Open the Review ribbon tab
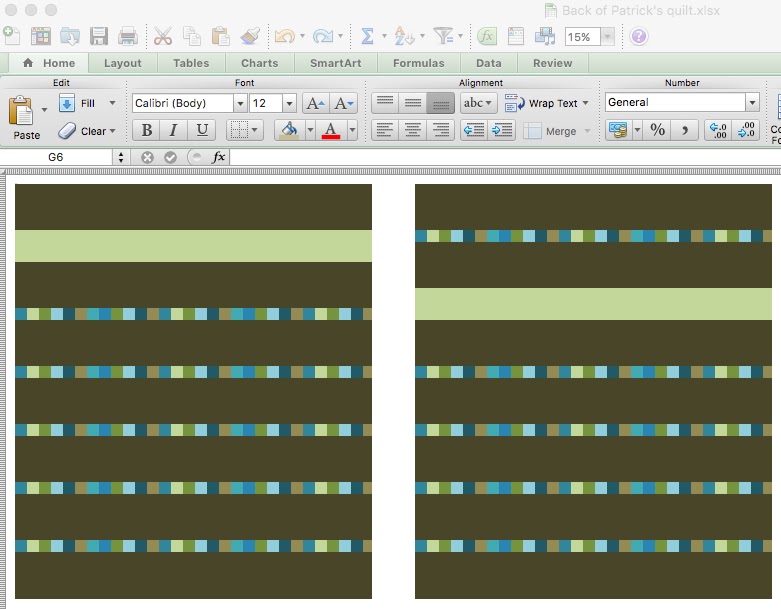This screenshot has height=609, width=781. 552,63
